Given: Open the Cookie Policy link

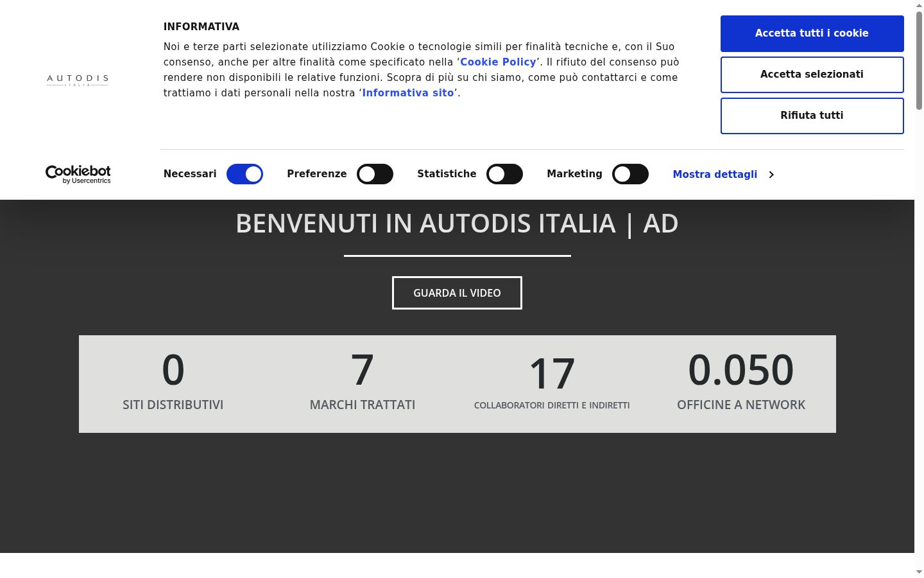Looking at the screenshot, I should pyautogui.click(x=498, y=62).
